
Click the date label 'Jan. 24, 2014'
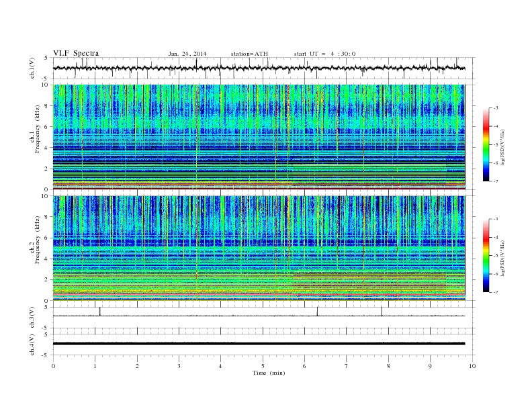[x=187, y=54]
